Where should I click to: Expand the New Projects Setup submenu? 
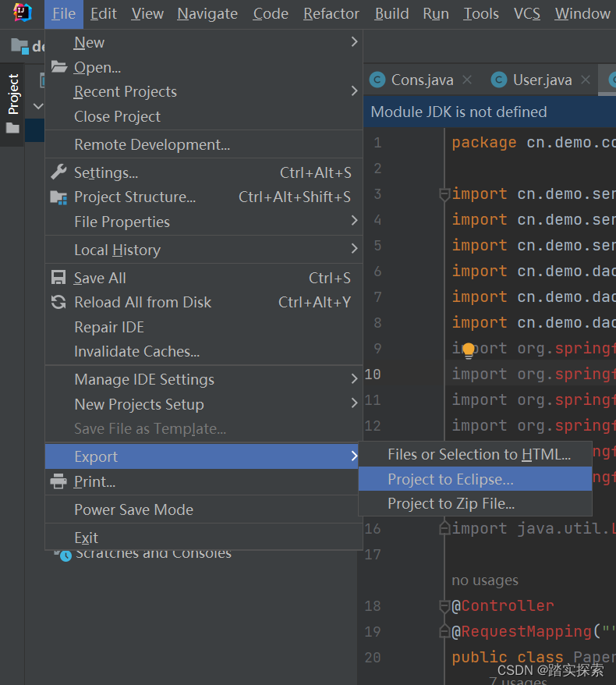(x=354, y=403)
